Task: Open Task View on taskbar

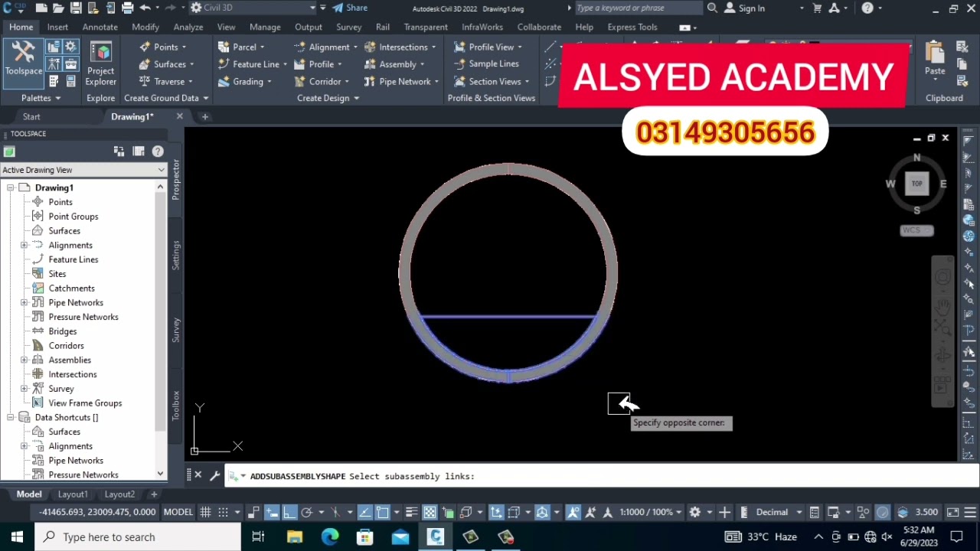Action: tap(258, 536)
